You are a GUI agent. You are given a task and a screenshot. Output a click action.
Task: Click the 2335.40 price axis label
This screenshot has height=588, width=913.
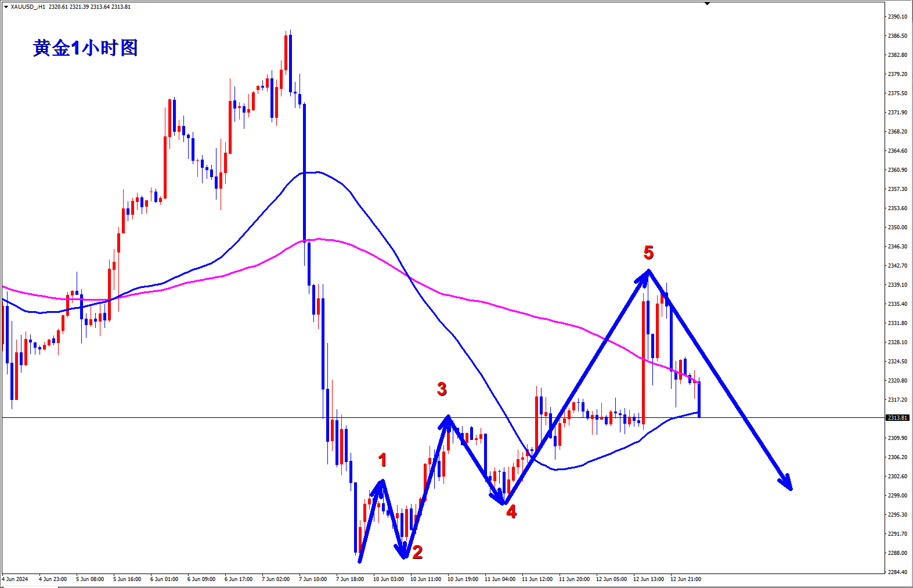[x=897, y=304]
